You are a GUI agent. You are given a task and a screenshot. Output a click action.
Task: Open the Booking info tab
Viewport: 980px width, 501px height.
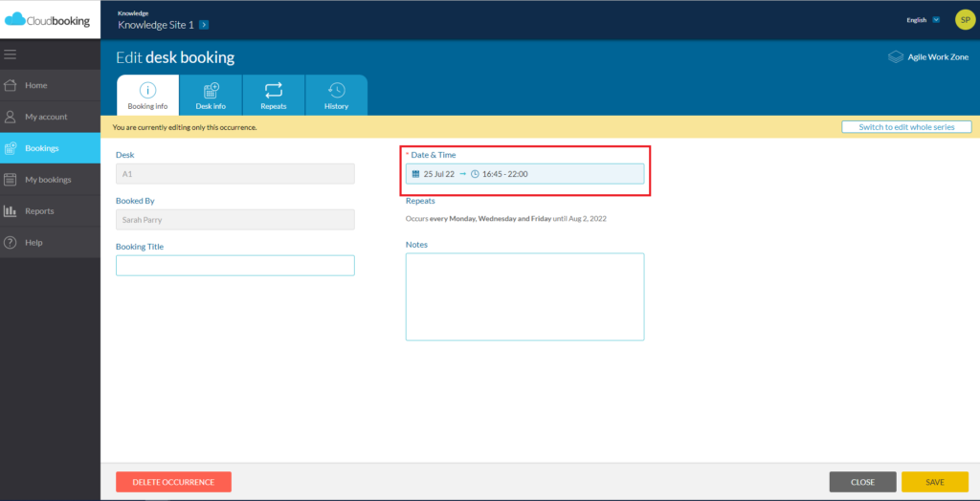pyautogui.click(x=147, y=95)
